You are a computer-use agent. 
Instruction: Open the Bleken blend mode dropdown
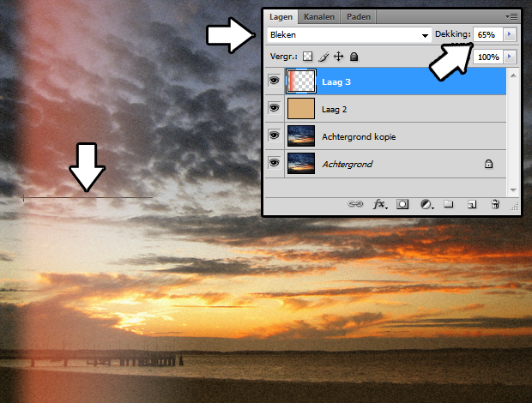(x=348, y=35)
